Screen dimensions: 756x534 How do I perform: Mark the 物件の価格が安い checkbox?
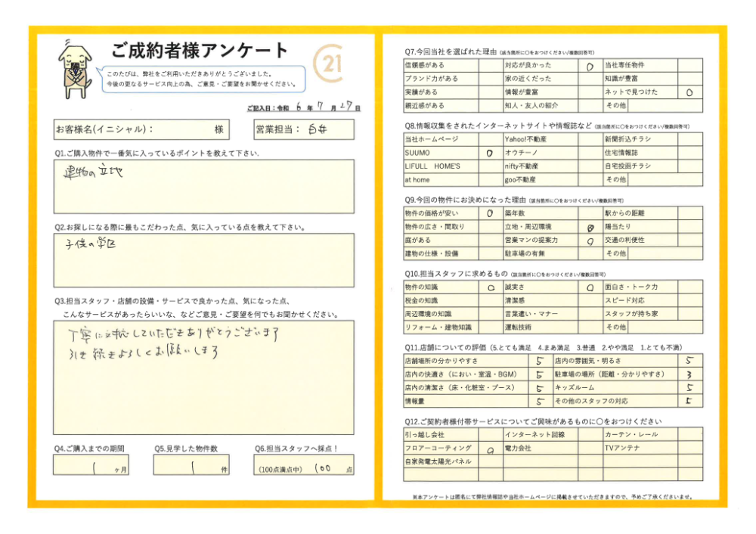[x=490, y=214]
